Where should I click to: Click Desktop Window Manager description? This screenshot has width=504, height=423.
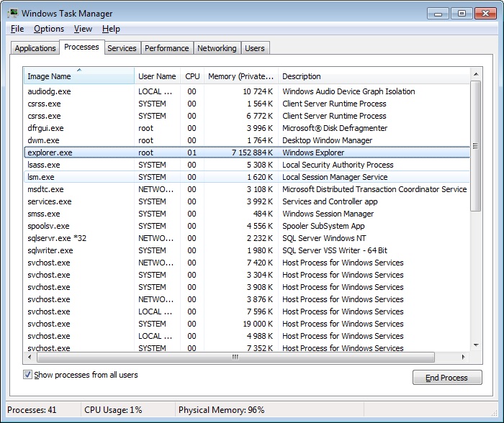(x=327, y=140)
